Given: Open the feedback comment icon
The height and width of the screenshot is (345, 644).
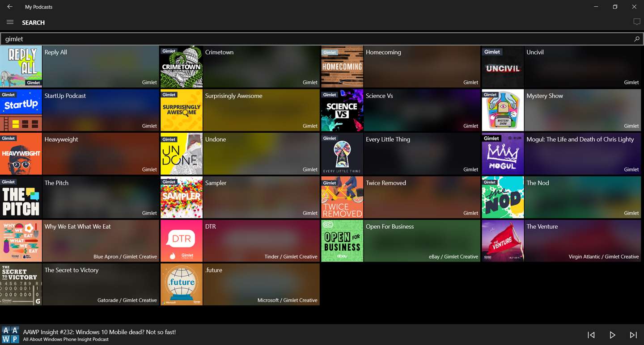Looking at the screenshot, I should point(637,22).
